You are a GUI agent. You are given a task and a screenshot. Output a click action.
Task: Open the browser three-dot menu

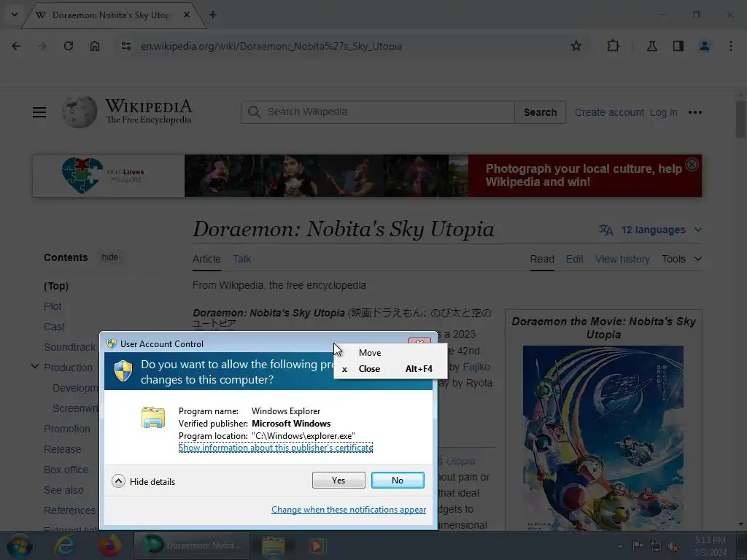(x=731, y=46)
